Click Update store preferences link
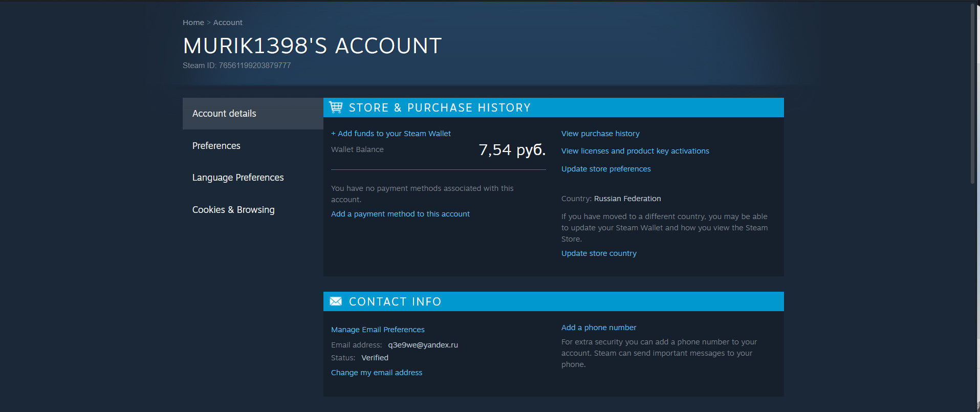This screenshot has width=980, height=412. (606, 169)
